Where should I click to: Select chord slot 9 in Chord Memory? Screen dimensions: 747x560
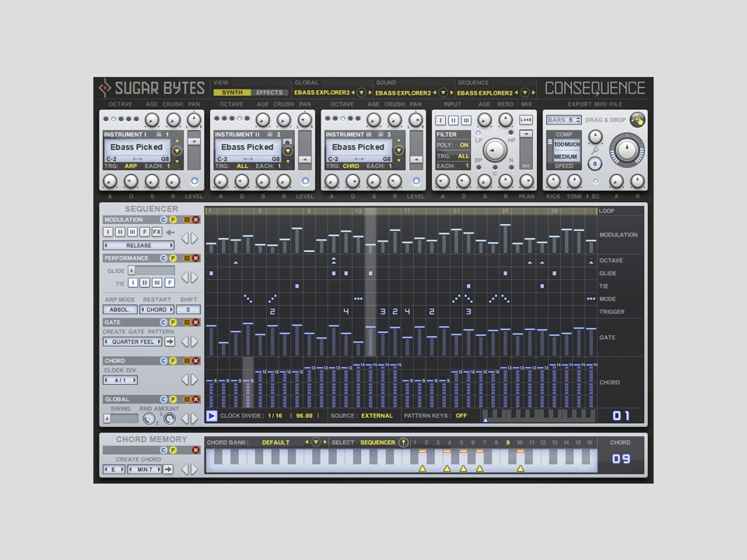tap(508, 443)
